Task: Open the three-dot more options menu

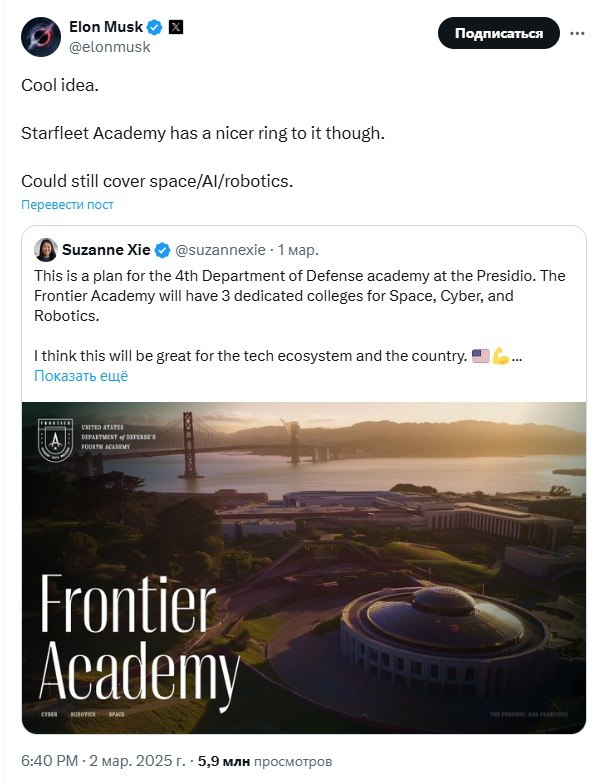Action: point(577,33)
